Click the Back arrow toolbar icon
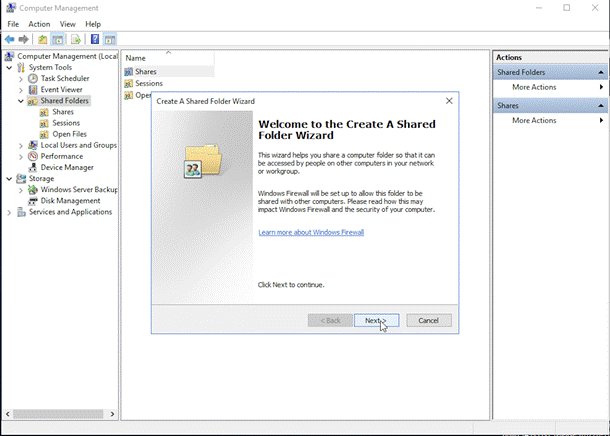The height and width of the screenshot is (436, 610). coord(10,39)
